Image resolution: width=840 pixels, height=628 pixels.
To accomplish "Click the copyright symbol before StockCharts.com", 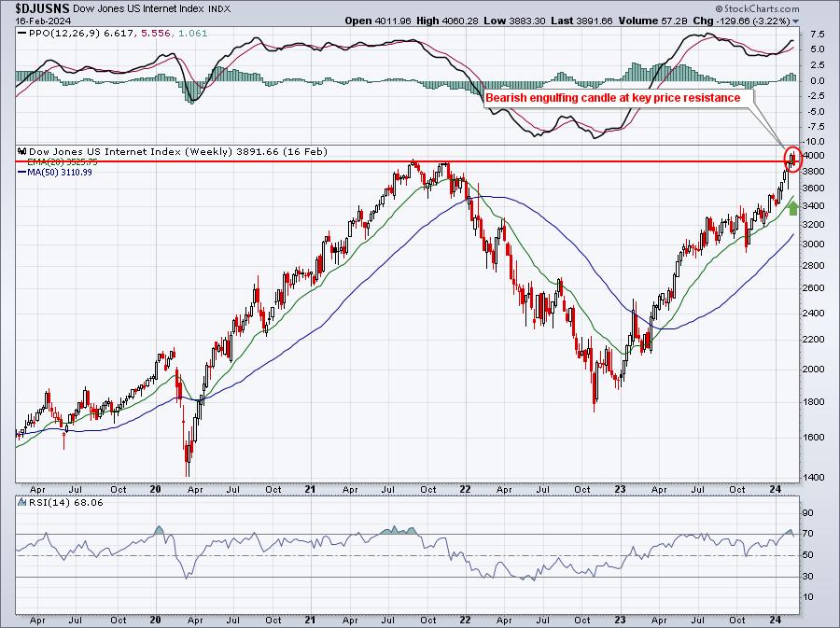I will pyautogui.click(x=720, y=8).
